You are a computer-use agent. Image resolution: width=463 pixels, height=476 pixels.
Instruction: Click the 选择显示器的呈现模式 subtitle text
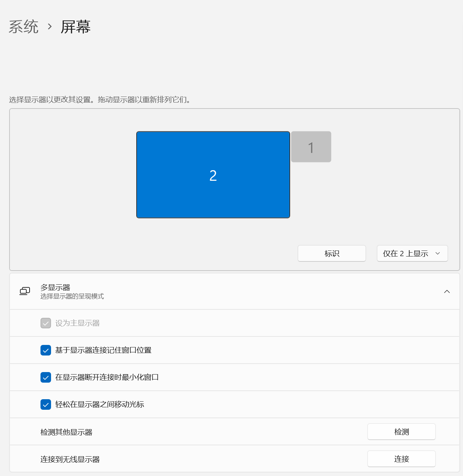pyautogui.click(x=72, y=296)
